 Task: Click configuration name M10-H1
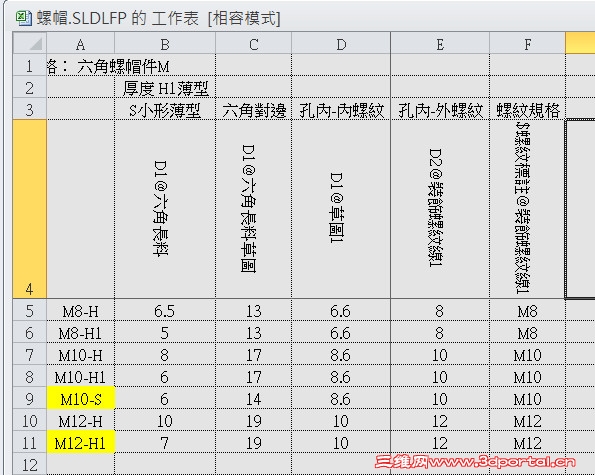coord(80,377)
